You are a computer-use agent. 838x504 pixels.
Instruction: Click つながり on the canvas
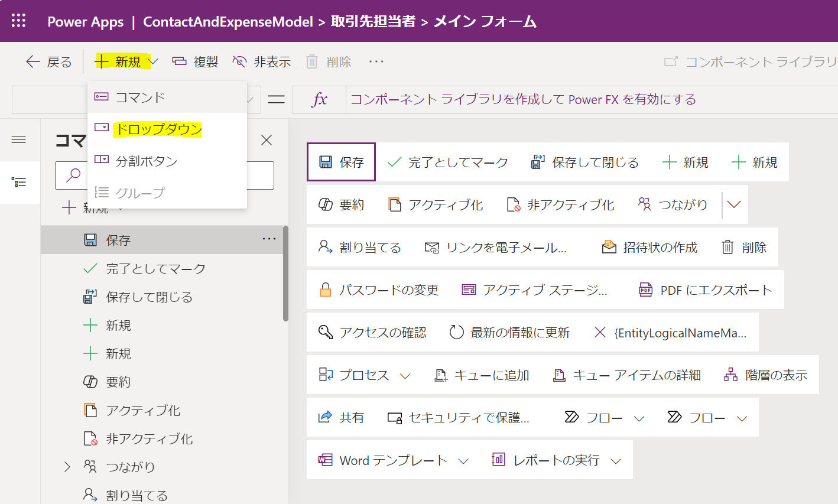pos(673,204)
